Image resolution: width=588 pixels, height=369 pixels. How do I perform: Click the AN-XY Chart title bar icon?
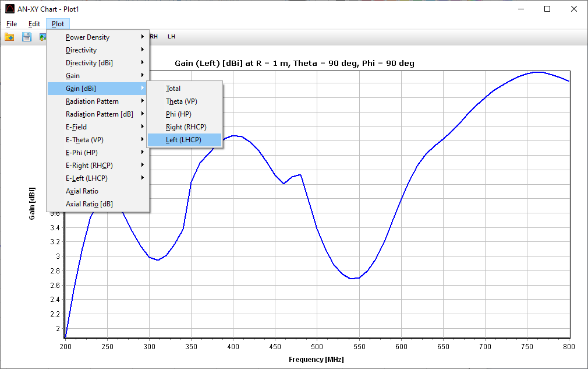[x=10, y=9]
